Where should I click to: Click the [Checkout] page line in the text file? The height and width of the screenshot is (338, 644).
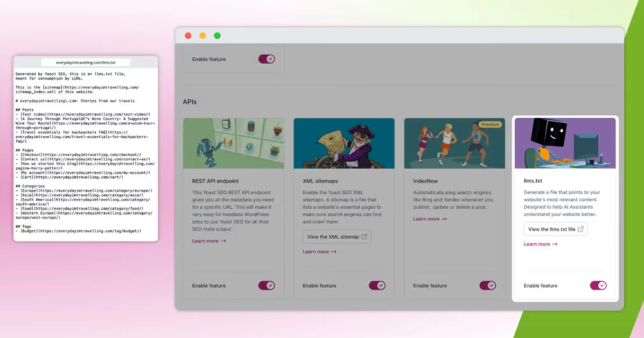point(78,155)
